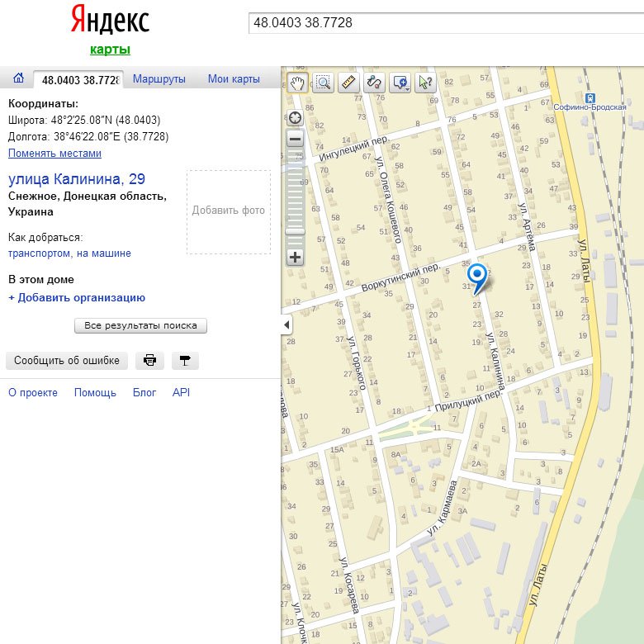Collapse the left sidebar panel arrow
This screenshot has width=644, height=644.
[x=286, y=324]
